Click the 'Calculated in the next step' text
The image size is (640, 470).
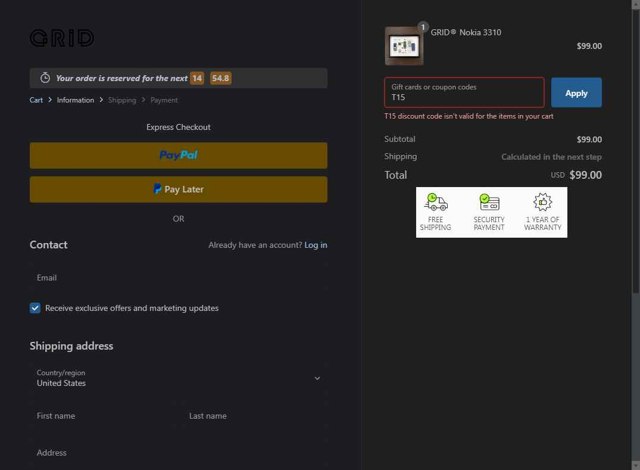pyautogui.click(x=551, y=157)
